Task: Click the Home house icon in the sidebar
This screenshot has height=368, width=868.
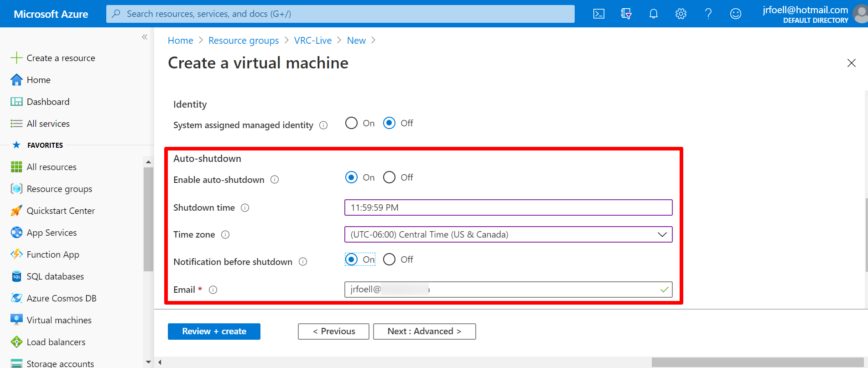Action: (x=16, y=80)
